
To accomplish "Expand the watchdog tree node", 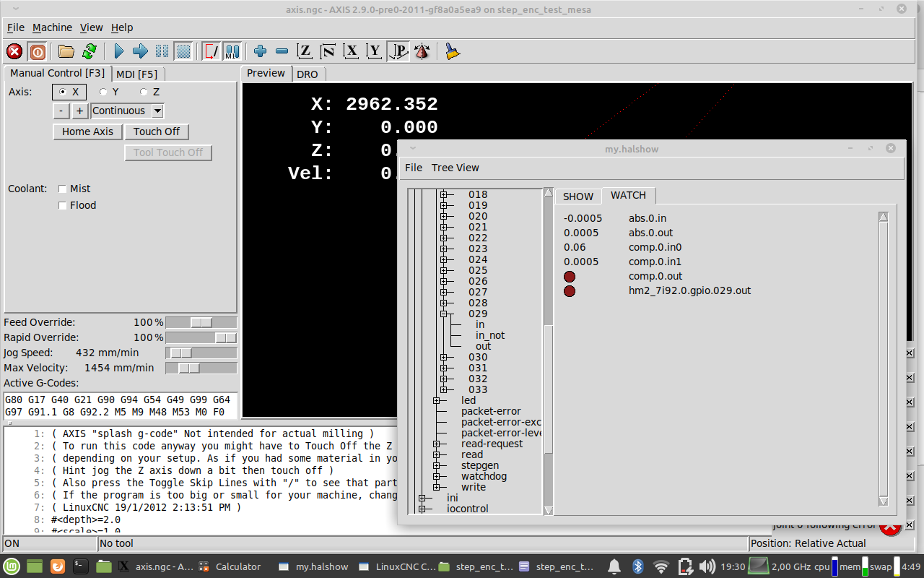I will pyautogui.click(x=436, y=476).
